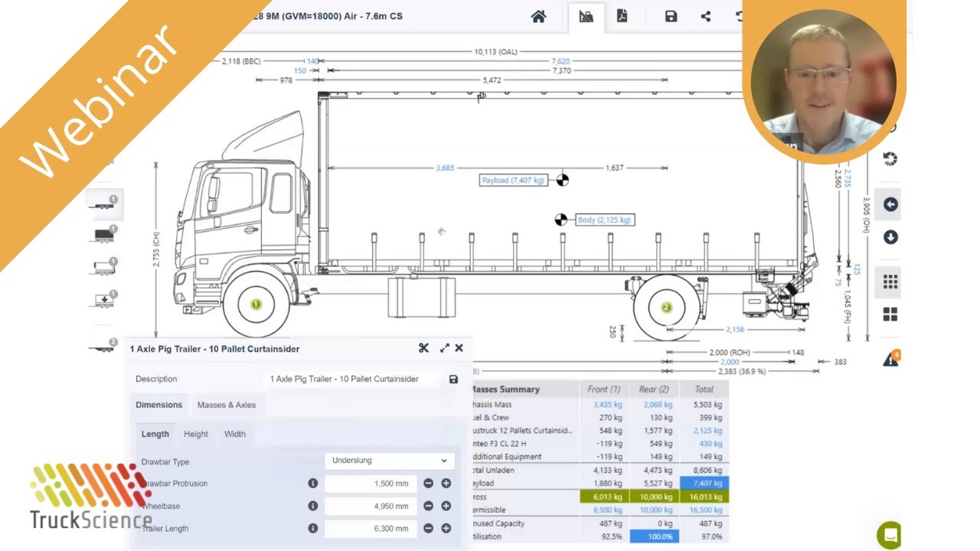This screenshot has height=551, width=980.
Task: Switch to four-square dashboard layout icon
Action: pos(890,315)
